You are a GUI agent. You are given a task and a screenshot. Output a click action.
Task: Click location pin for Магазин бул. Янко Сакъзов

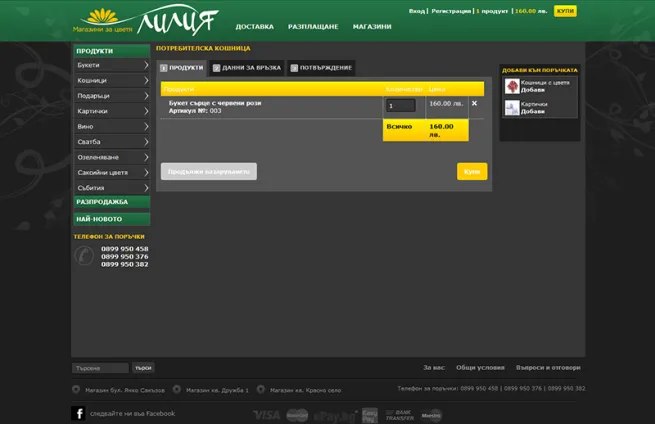click(76, 389)
